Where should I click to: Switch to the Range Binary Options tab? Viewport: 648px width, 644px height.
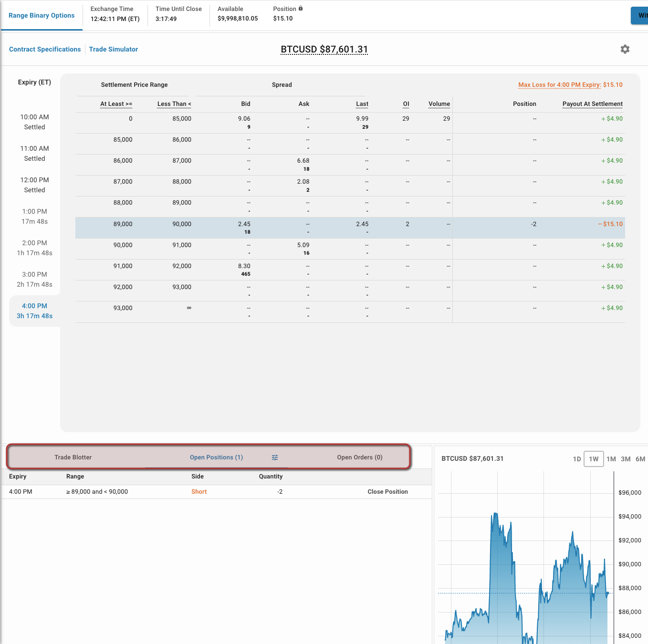(42, 15)
